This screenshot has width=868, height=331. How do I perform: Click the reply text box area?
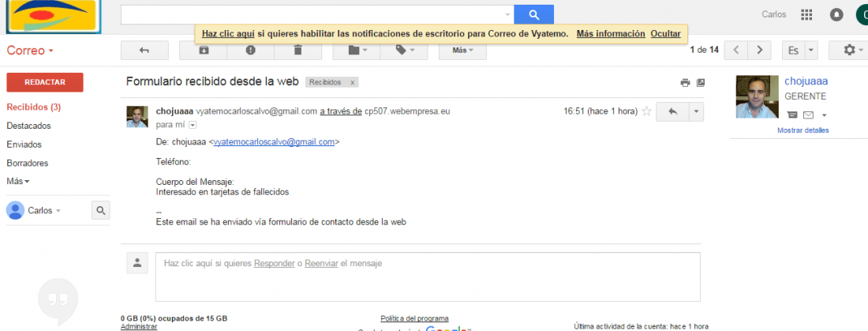pyautogui.click(x=428, y=276)
